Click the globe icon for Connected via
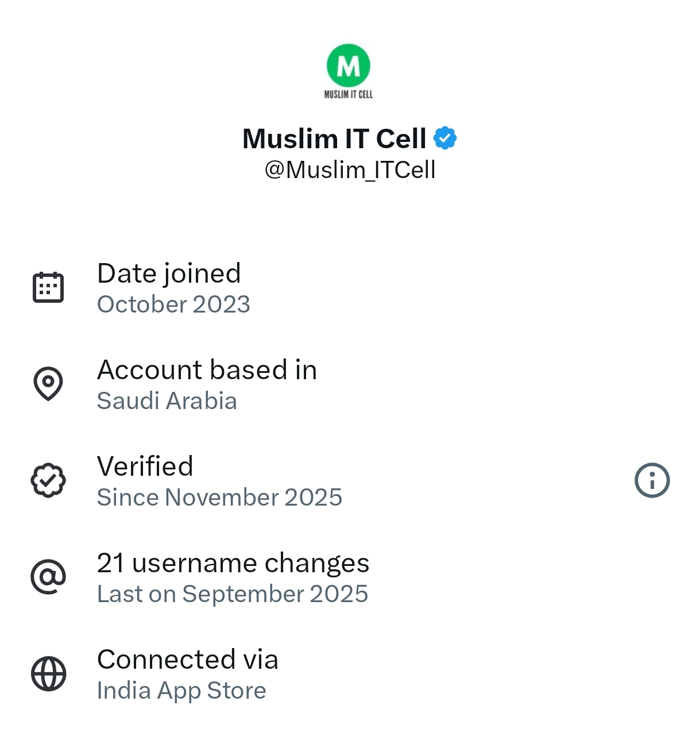 point(48,673)
